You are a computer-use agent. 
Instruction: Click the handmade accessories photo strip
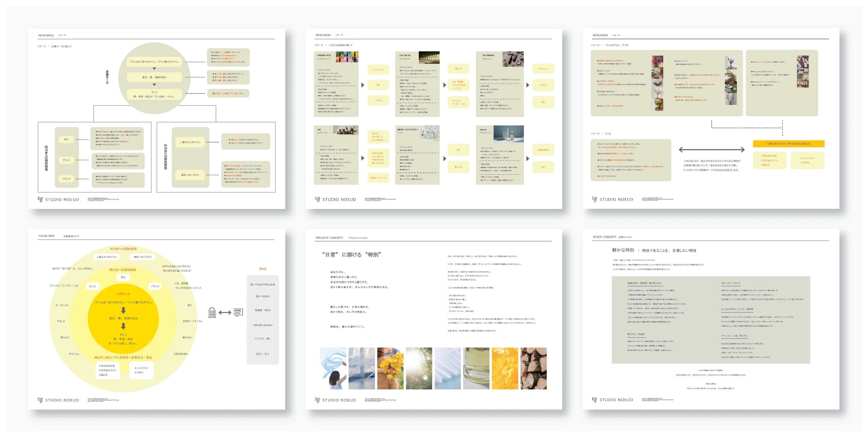tap(803, 72)
